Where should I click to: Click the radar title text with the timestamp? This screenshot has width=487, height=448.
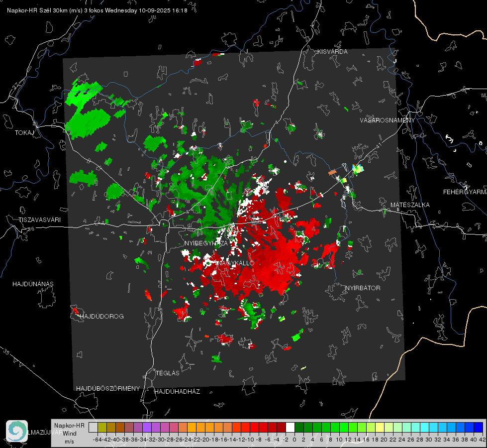(97, 10)
